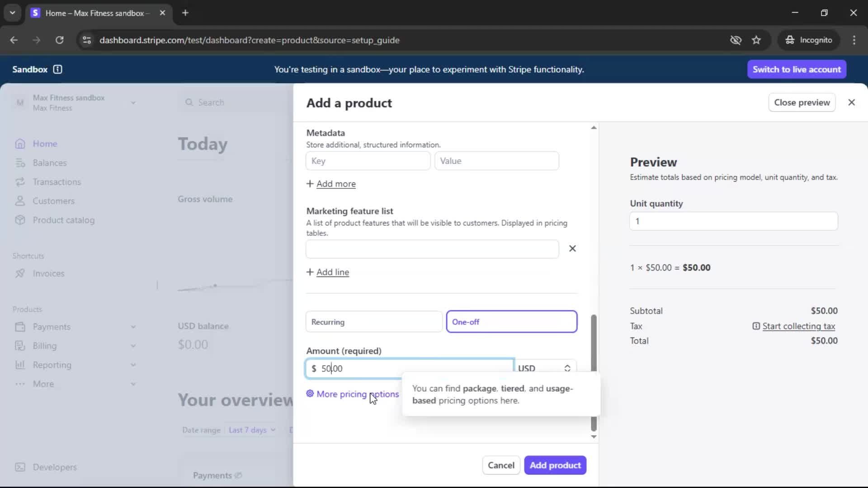Expand the Billing sidebar section
The height and width of the screenshot is (488, 868).
pos(133,346)
